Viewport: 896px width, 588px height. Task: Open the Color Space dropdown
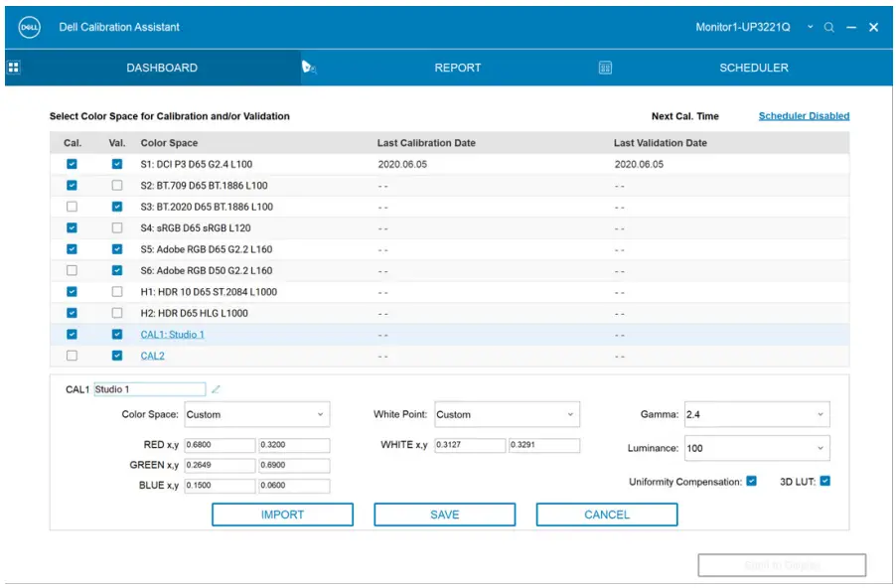coord(255,414)
